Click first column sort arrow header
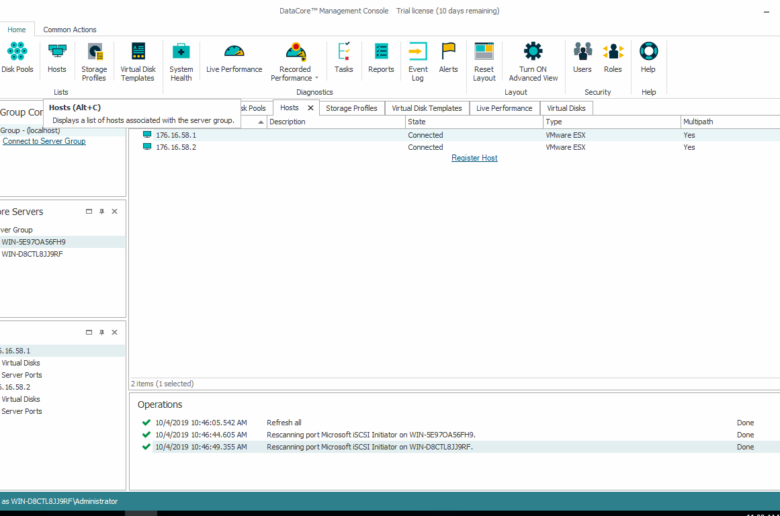Screen dimensions: 780x516 pyautogui.click(x=260, y=122)
